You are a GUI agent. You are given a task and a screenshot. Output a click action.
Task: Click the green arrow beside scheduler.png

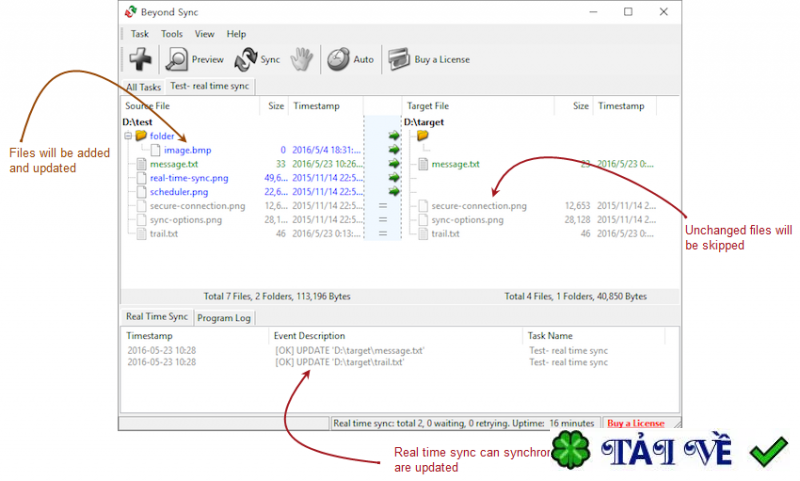point(393,192)
